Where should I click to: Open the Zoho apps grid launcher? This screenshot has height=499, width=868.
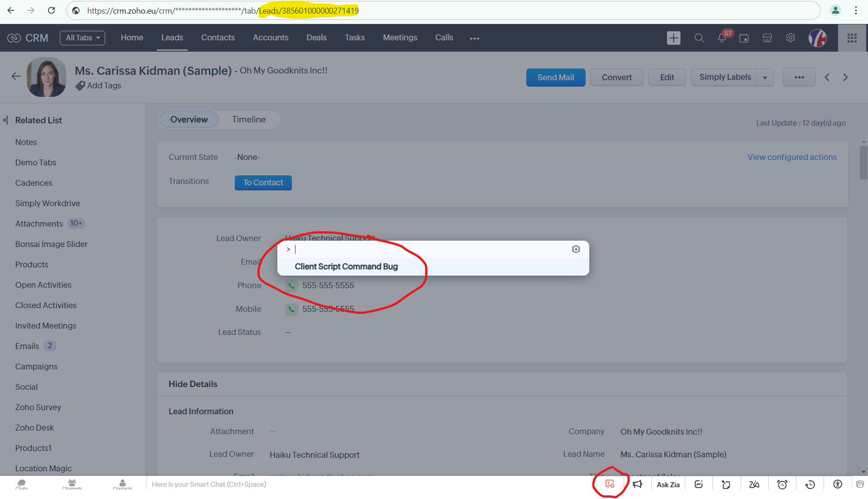852,38
